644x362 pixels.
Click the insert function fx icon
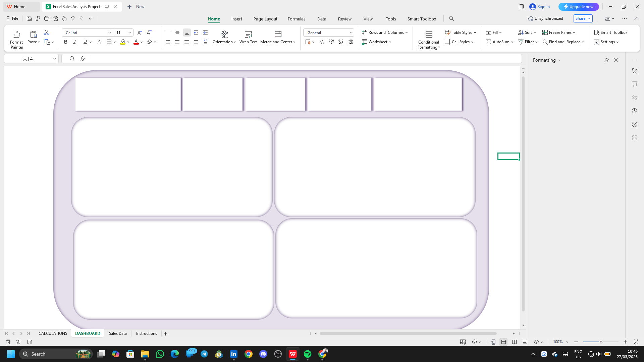[82, 59]
